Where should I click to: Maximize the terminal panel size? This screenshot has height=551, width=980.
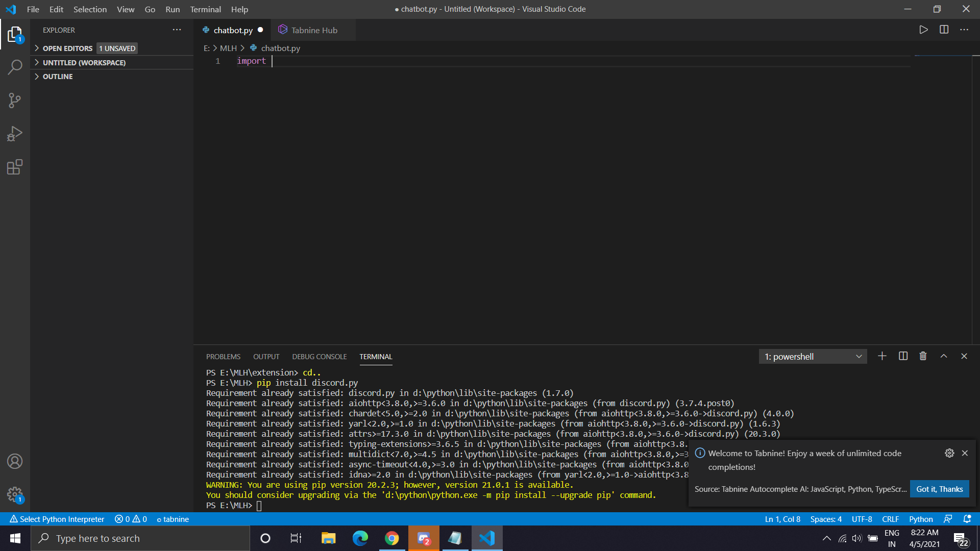tap(944, 356)
